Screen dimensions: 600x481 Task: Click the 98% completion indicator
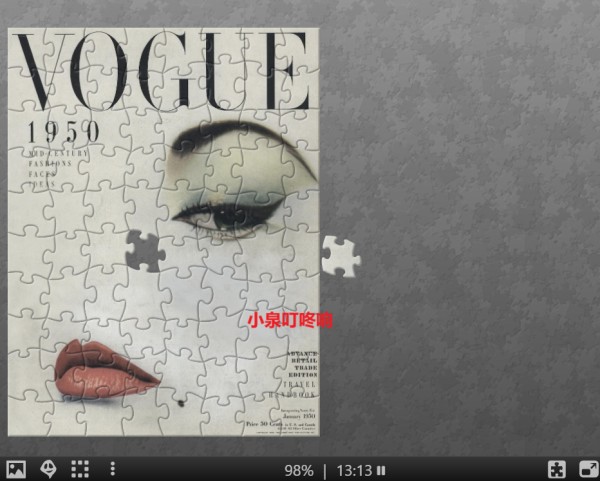tap(299, 471)
